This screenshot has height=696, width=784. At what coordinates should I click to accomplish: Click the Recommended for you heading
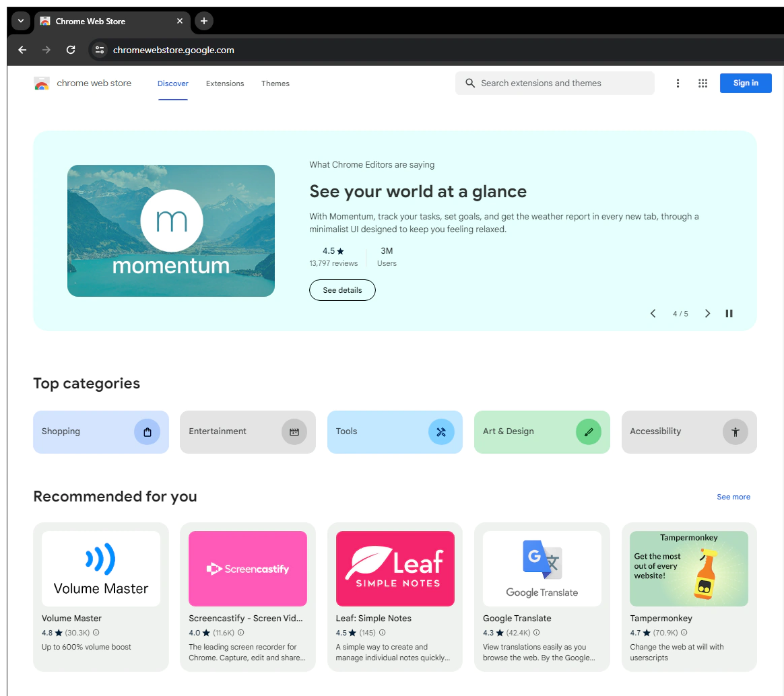pos(115,497)
